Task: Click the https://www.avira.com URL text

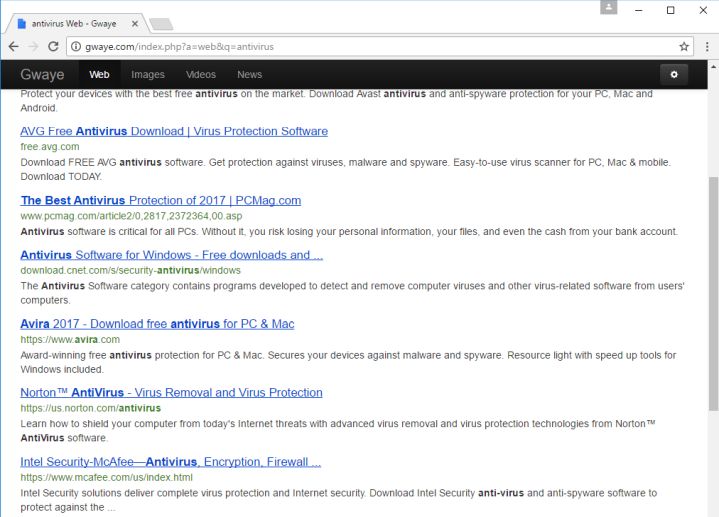Action: pos(70,339)
